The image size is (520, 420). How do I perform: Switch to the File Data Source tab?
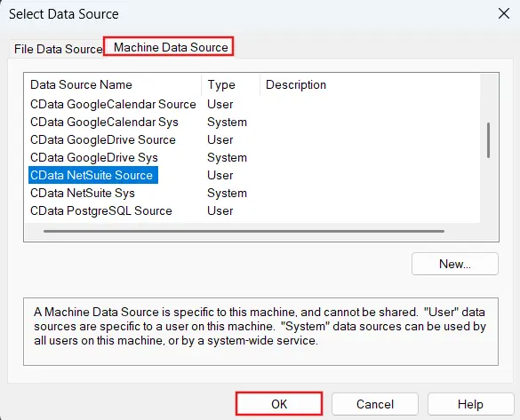click(58, 49)
